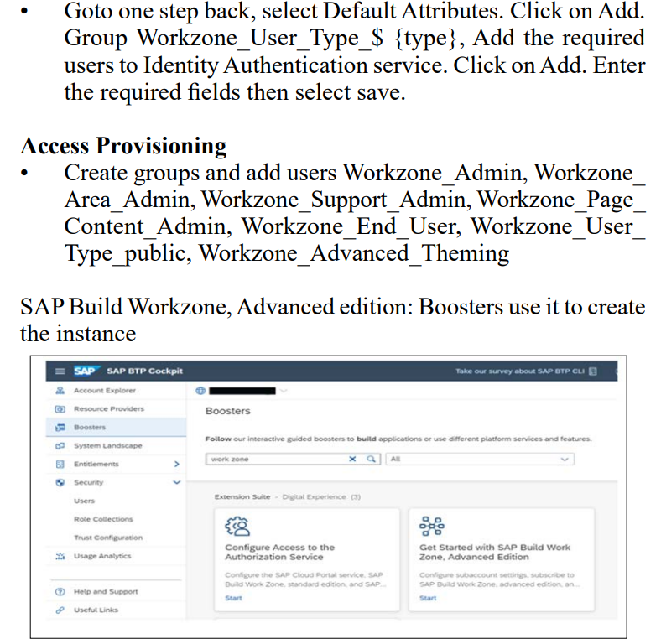Click the Usage Analytics sidebar icon
The image size is (661, 644).
60,556
